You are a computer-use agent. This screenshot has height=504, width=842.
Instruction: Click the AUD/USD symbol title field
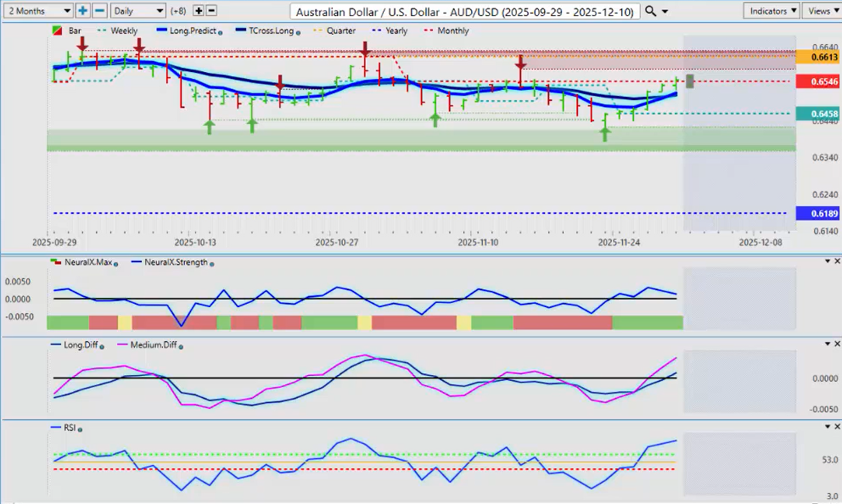coord(464,12)
